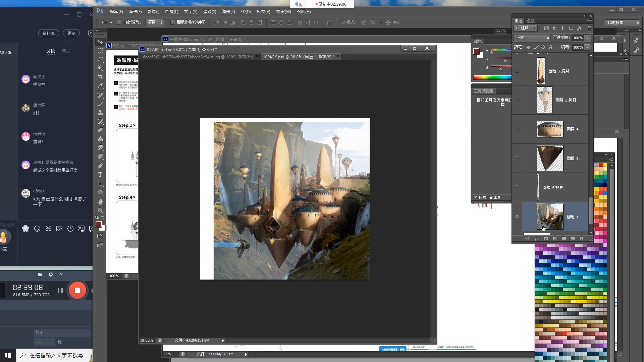Image resolution: width=644 pixels, height=362 pixels.
Task: Select the Zoom tool
Action: pyautogui.click(x=100, y=210)
